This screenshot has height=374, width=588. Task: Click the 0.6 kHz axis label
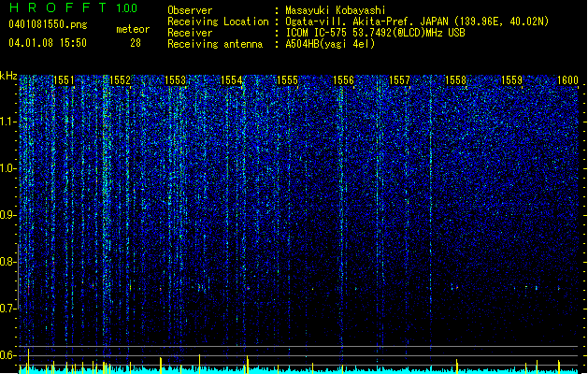coord(8,355)
